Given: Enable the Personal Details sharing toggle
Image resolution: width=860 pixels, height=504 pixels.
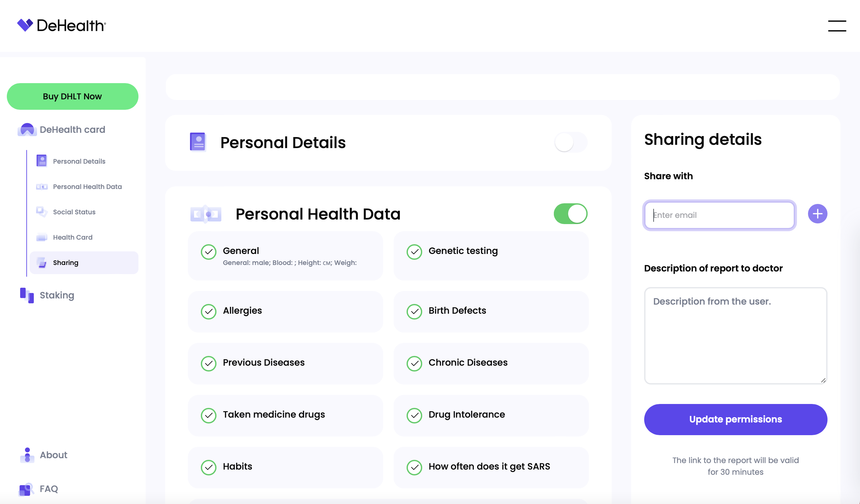Looking at the screenshot, I should pyautogui.click(x=571, y=142).
